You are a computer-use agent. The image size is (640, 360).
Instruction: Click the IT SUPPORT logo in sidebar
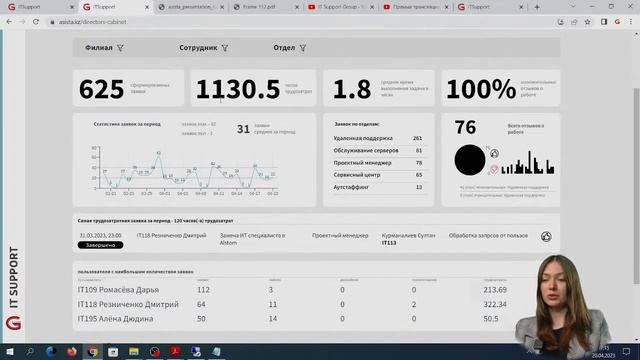(13, 288)
